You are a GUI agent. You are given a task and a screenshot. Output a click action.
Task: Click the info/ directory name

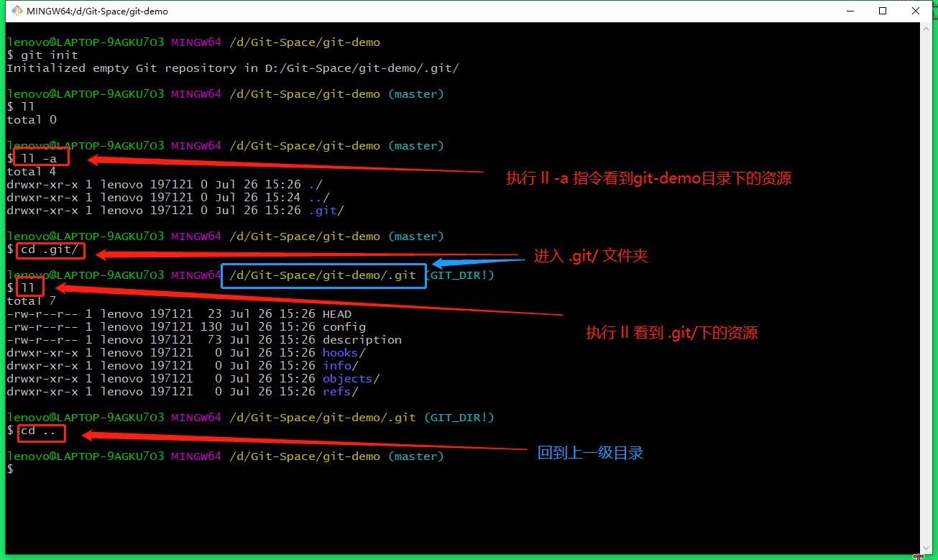click(x=341, y=366)
